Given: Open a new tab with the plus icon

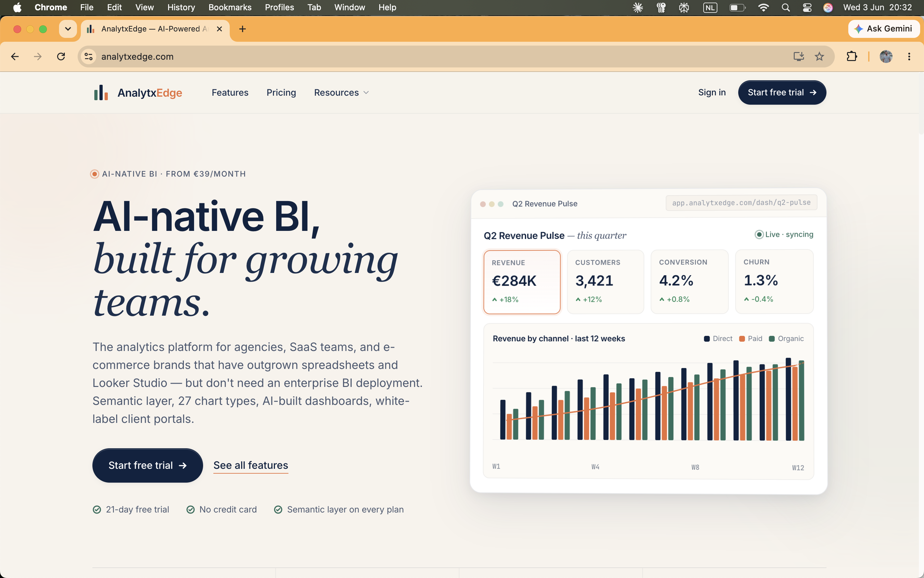Looking at the screenshot, I should (243, 29).
